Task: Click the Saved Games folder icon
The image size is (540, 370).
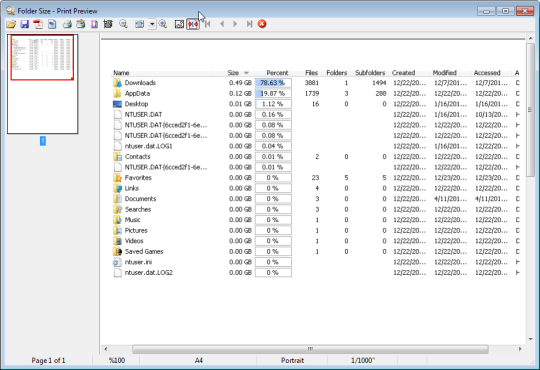Action: 117,251
